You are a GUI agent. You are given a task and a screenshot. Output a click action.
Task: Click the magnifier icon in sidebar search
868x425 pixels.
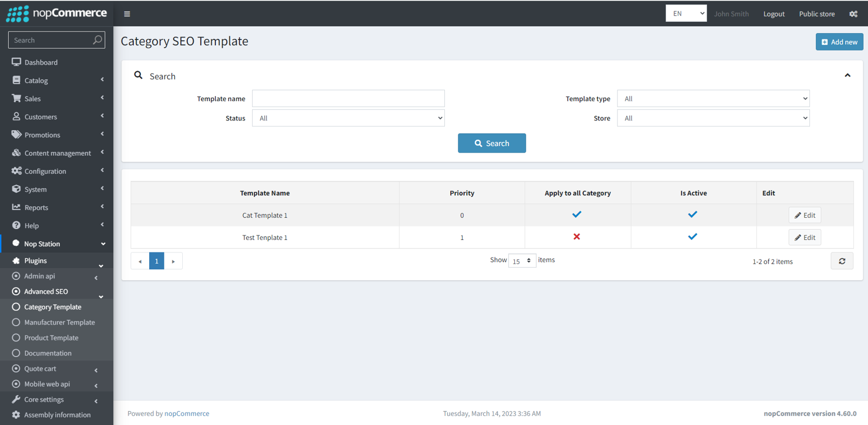98,40
